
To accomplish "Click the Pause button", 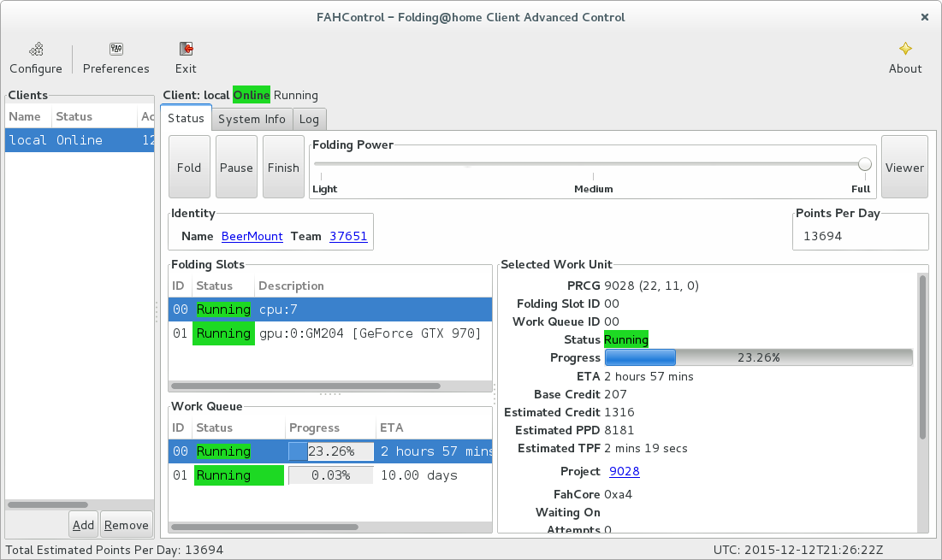I will (236, 167).
